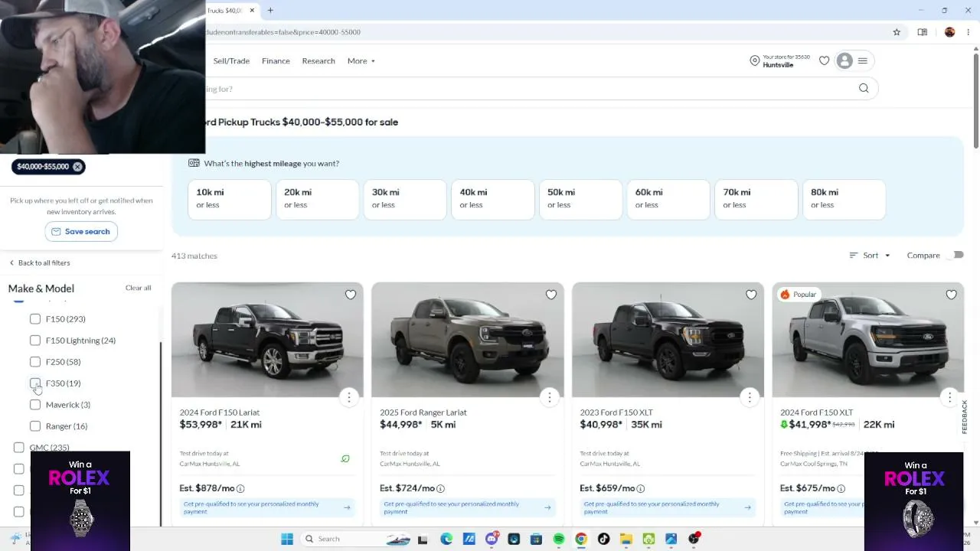Toggle the Compare switch on
Screen dimensions: 980x551
(x=955, y=255)
